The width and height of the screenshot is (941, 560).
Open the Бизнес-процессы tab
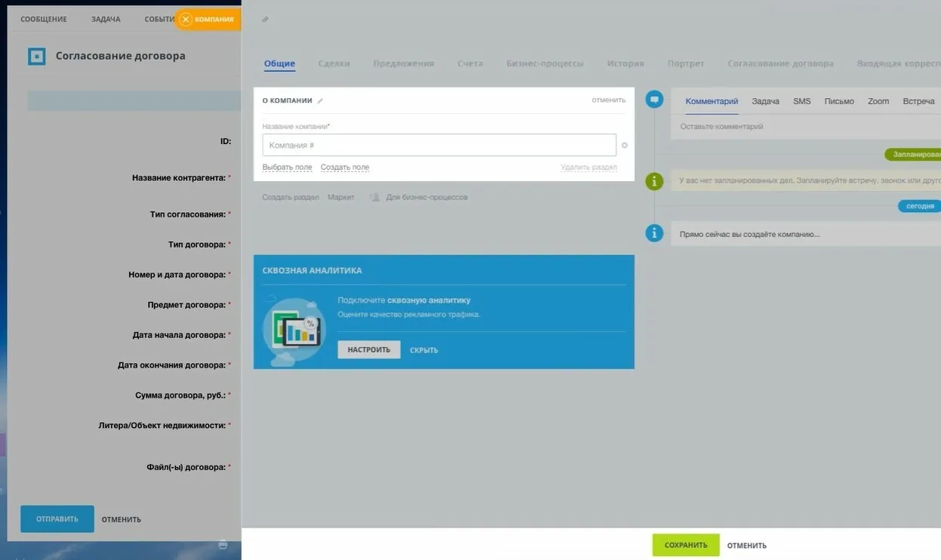point(545,63)
